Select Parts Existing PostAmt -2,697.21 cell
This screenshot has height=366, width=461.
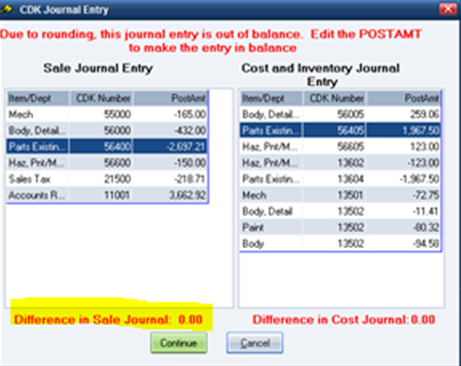pos(170,146)
